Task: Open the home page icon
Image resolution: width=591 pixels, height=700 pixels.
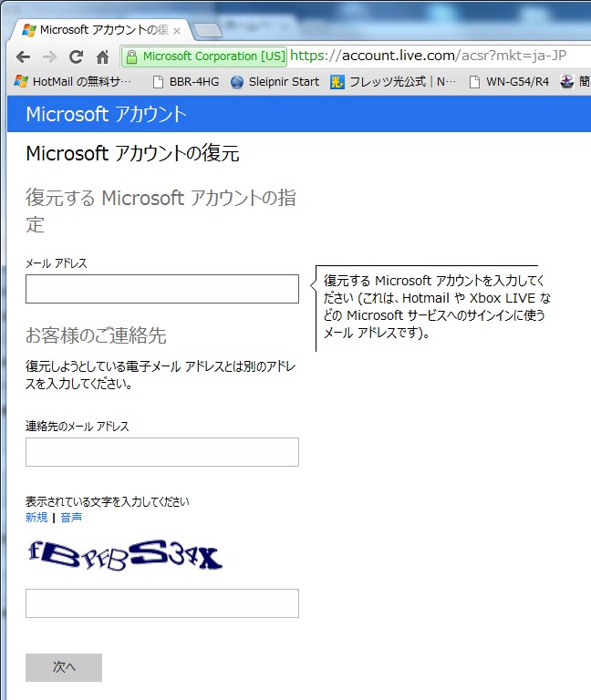Action: pos(103,57)
